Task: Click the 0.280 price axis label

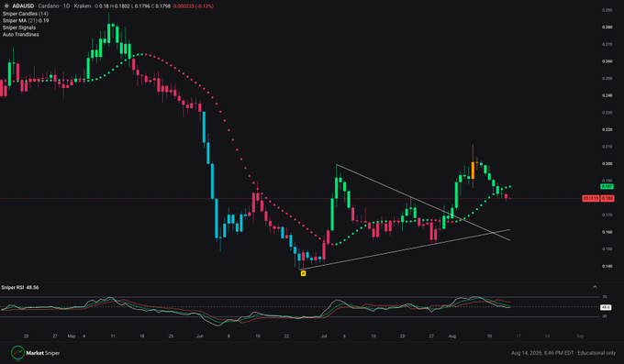Action: pos(607,28)
